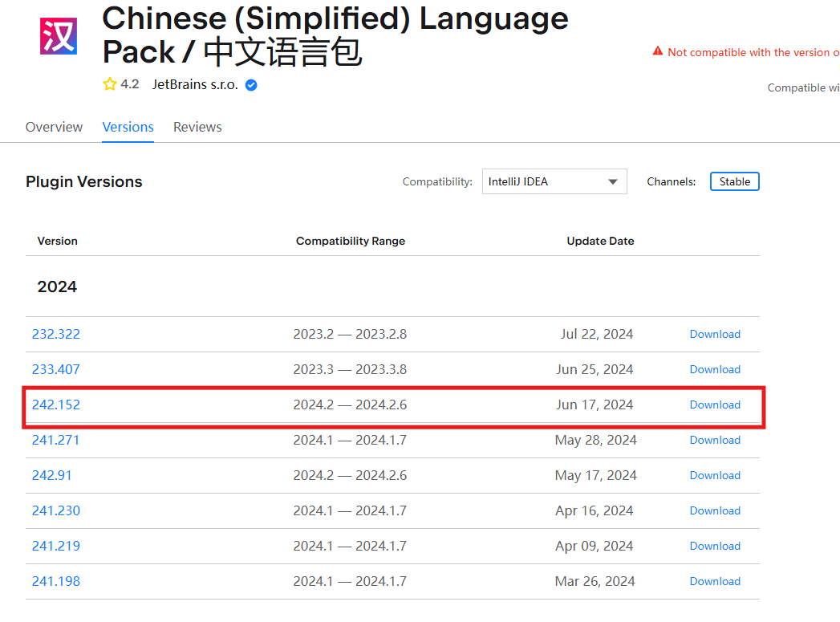The image size is (840, 622).
Task: Click the Update Date column header
Action: coord(601,241)
